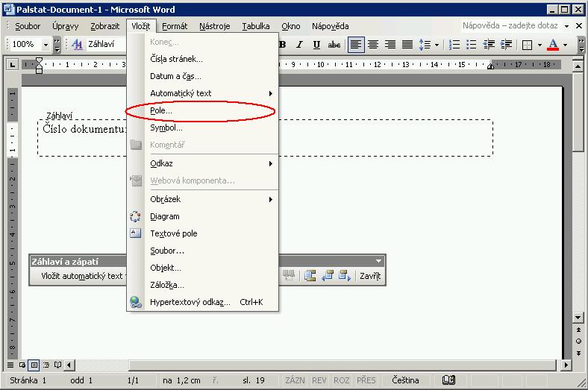Click the borders icon
This screenshot has height=390, width=588.
click(x=527, y=45)
